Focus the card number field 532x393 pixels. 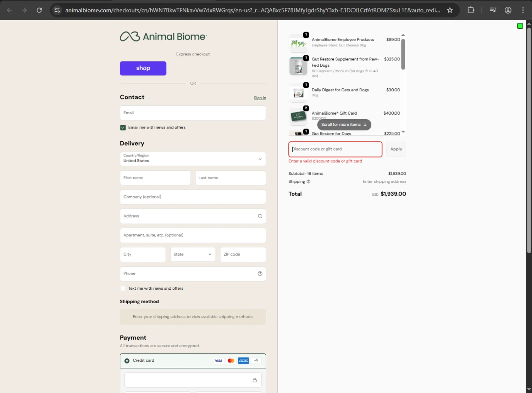tap(193, 380)
